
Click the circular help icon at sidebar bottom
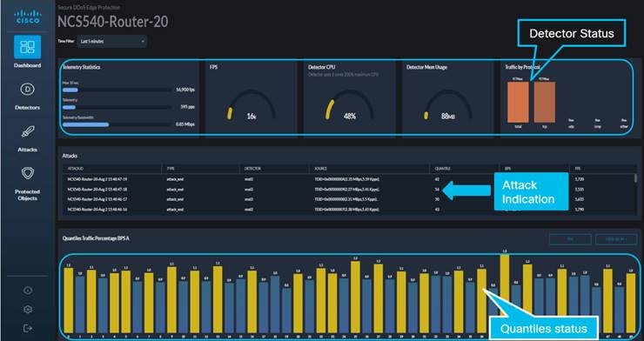point(28,291)
